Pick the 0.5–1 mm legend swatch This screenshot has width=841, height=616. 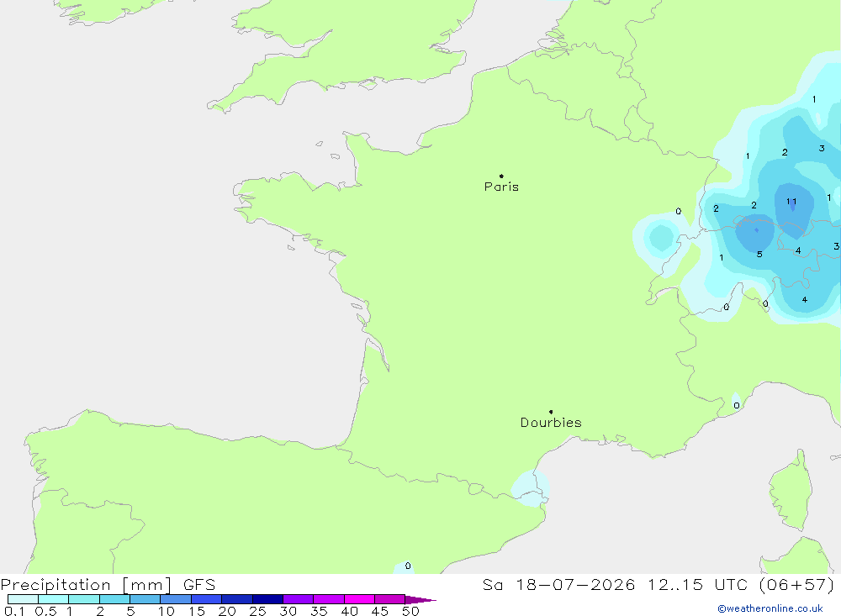54,599
